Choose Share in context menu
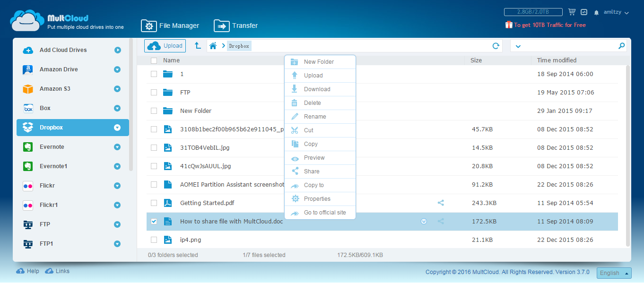 (320, 172)
